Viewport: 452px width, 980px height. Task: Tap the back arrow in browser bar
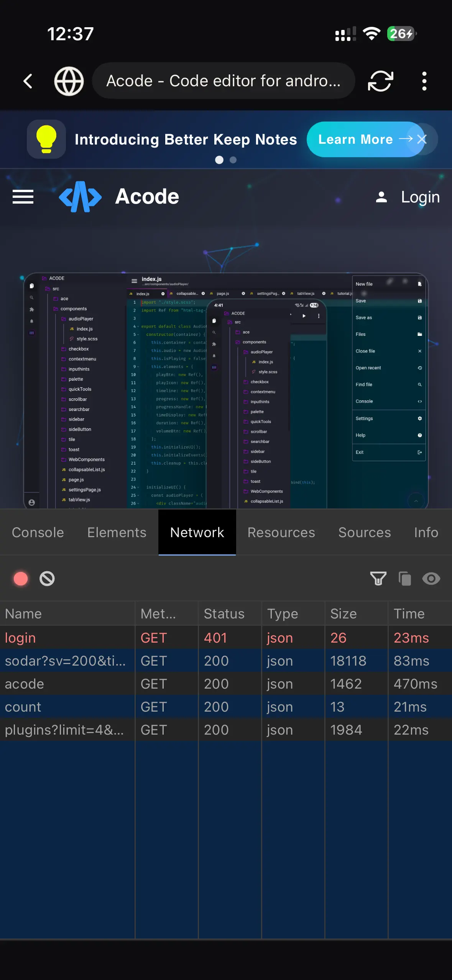(28, 81)
